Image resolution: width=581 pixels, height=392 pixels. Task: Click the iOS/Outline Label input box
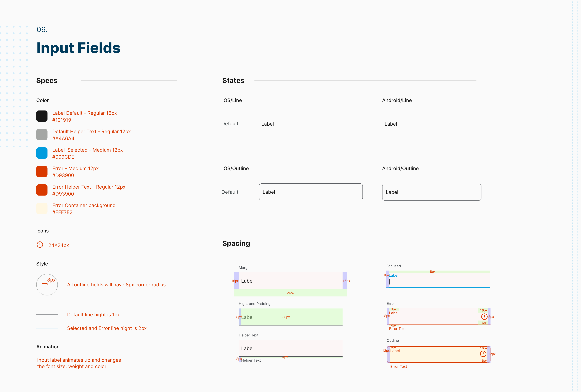(311, 192)
